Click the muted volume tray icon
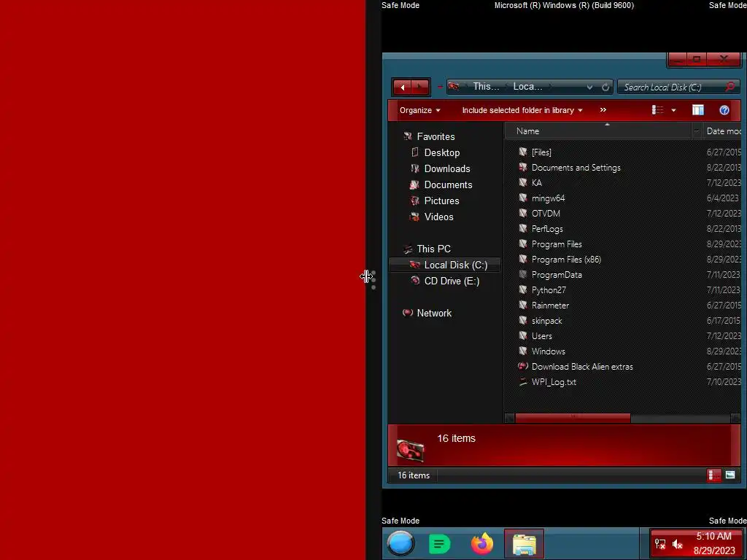 [678, 544]
